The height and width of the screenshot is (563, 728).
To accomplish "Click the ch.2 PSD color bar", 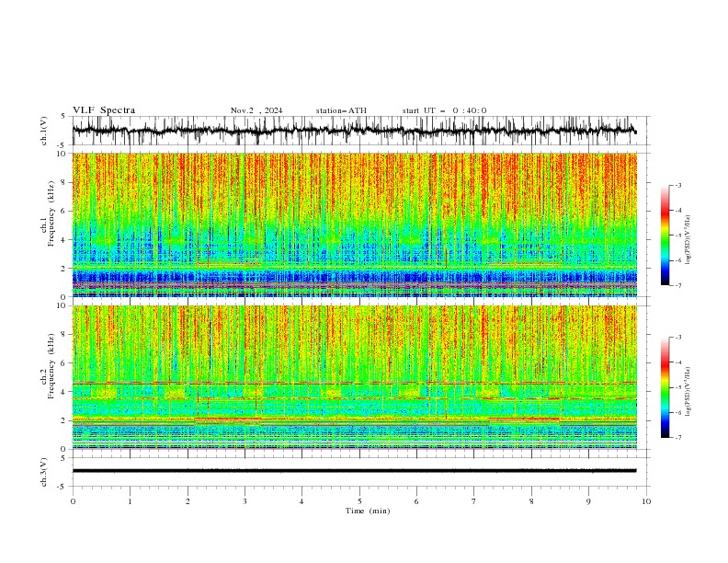I will tap(665, 387).
